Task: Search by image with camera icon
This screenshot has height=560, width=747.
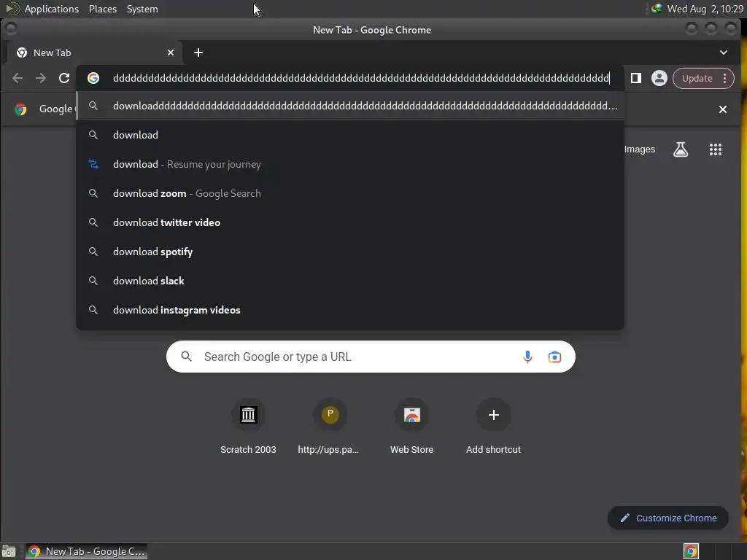Action: [x=554, y=357]
